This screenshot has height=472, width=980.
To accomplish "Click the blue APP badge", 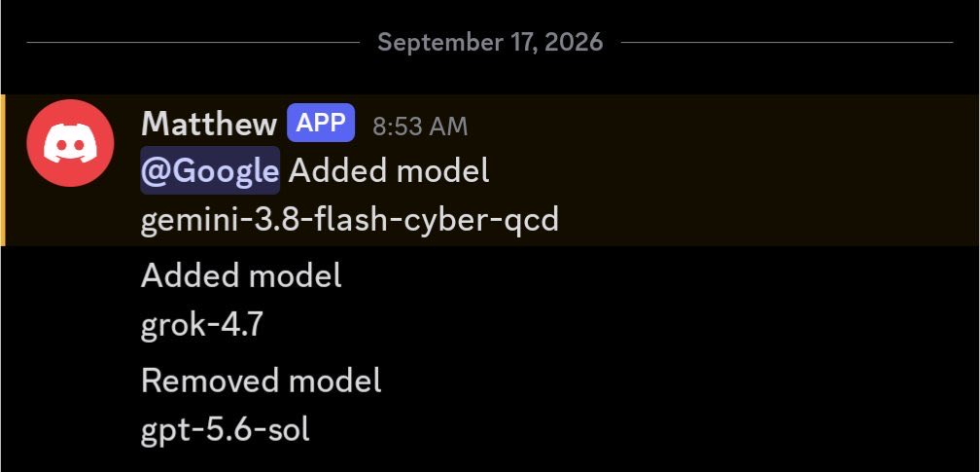I will [x=321, y=124].
